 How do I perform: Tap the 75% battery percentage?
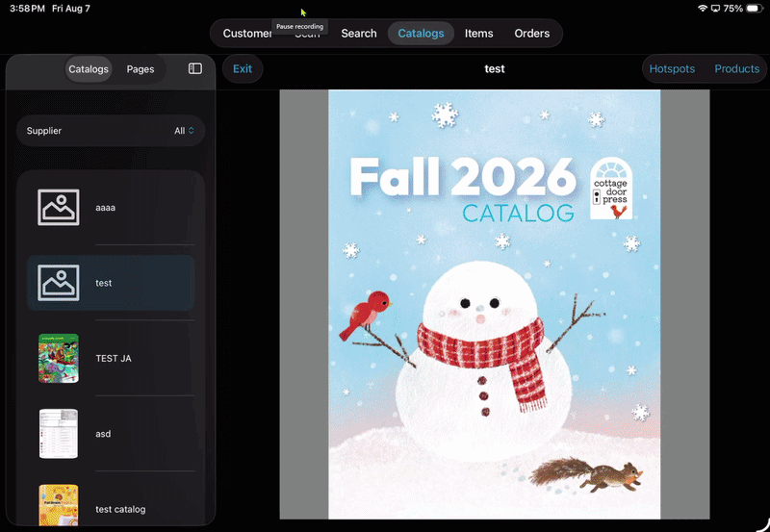[732, 9]
